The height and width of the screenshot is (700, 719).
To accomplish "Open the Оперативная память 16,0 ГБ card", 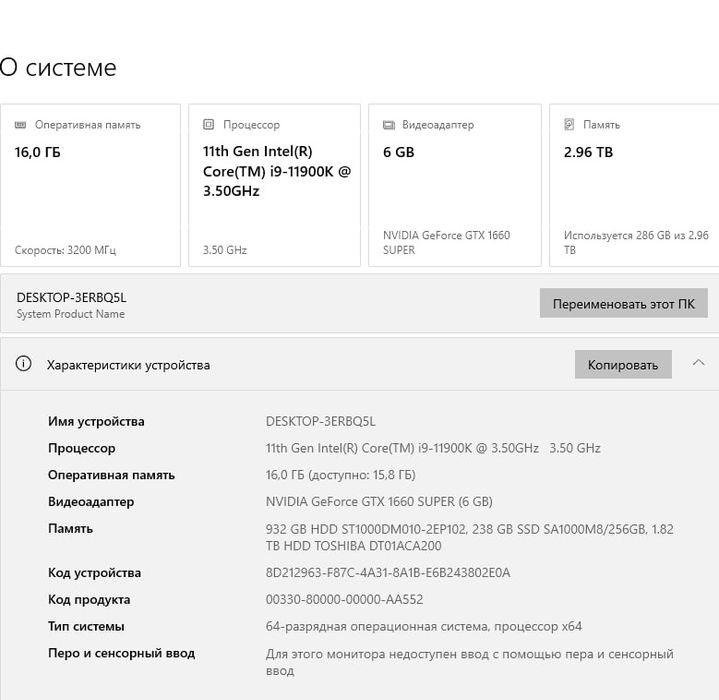I will point(90,185).
